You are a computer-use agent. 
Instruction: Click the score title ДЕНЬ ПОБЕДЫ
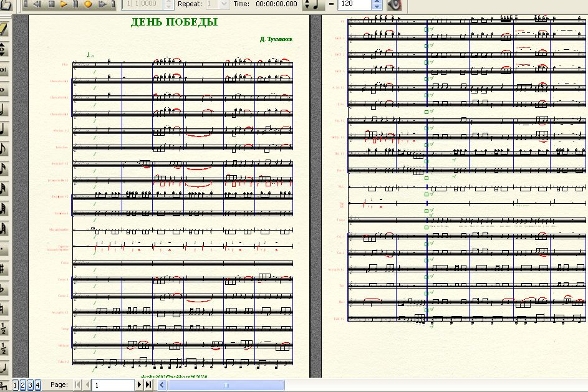click(175, 22)
